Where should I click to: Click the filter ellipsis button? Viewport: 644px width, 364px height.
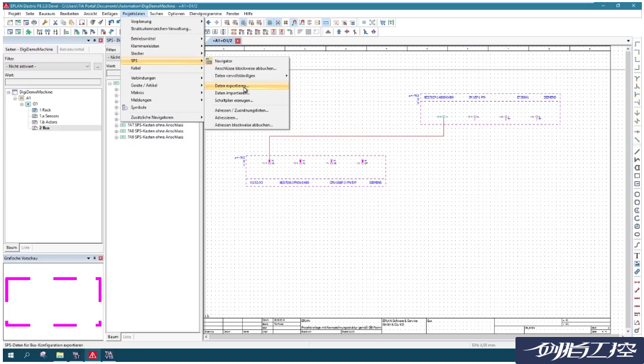click(x=97, y=66)
